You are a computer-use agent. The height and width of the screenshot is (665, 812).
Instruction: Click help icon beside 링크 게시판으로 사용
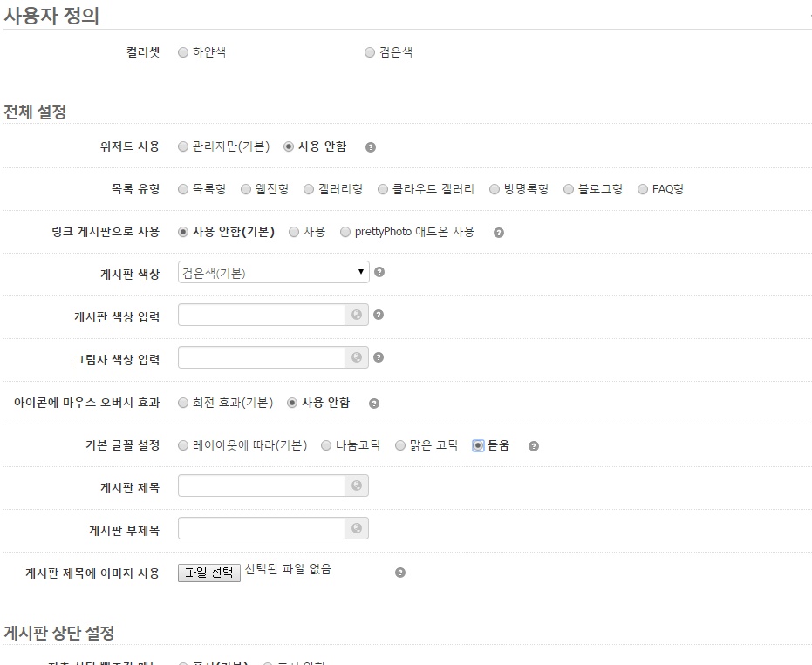pos(499,233)
